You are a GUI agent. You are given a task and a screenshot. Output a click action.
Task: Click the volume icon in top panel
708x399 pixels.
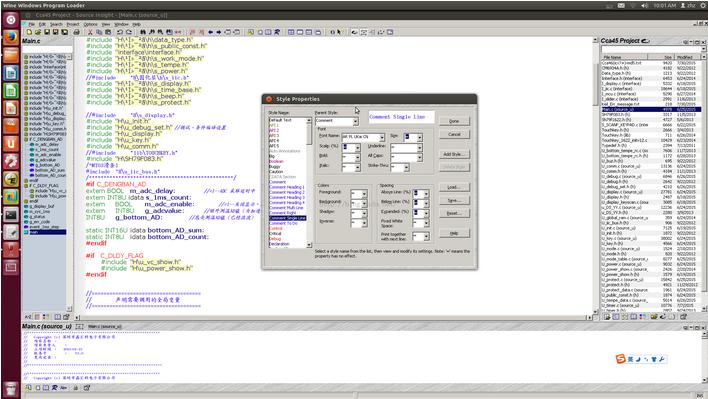[x=645, y=5]
